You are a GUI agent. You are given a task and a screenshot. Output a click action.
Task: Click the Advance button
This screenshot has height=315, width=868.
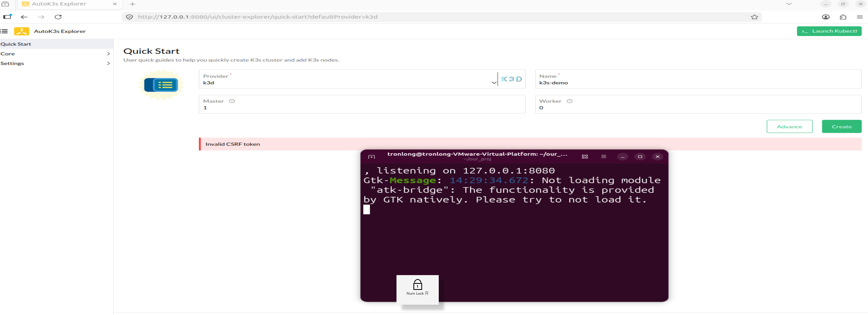pos(789,127)
